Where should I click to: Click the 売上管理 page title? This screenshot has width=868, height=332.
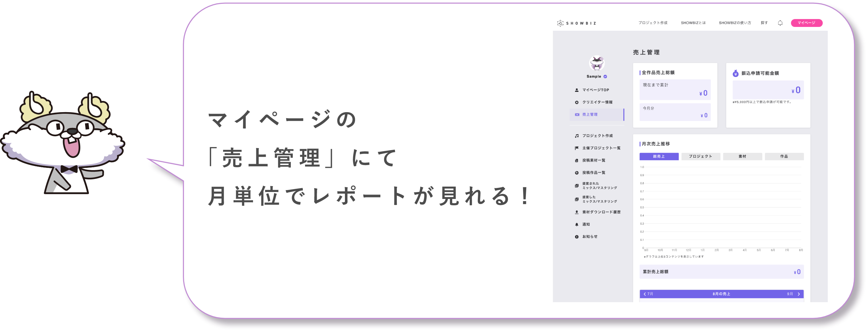tap(646, 52)
